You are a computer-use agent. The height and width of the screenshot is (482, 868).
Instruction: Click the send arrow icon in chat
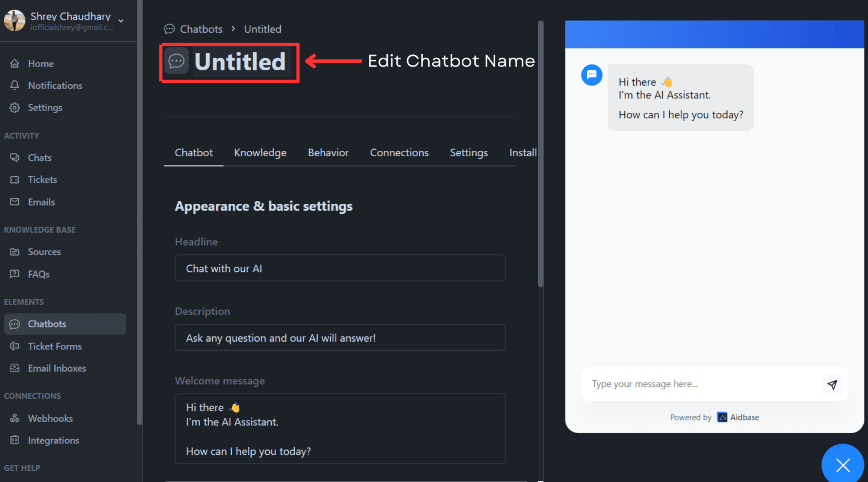pyautogui.click(x=832, y=384)
